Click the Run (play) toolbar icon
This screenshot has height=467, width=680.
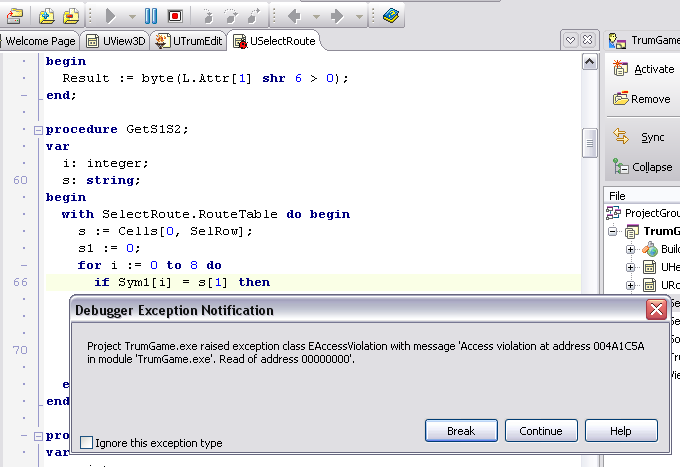point(111,16)
